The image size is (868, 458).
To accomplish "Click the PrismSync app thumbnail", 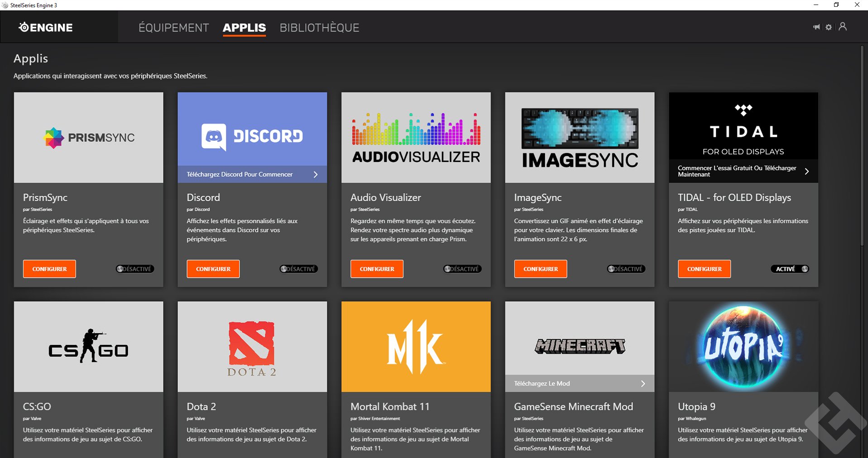I will coord(89,138).
